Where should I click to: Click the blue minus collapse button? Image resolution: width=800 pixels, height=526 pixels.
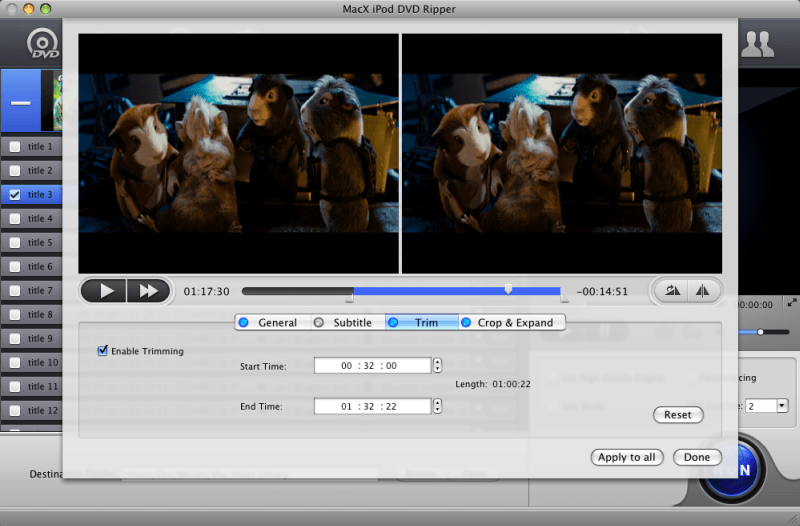(21, 102)
